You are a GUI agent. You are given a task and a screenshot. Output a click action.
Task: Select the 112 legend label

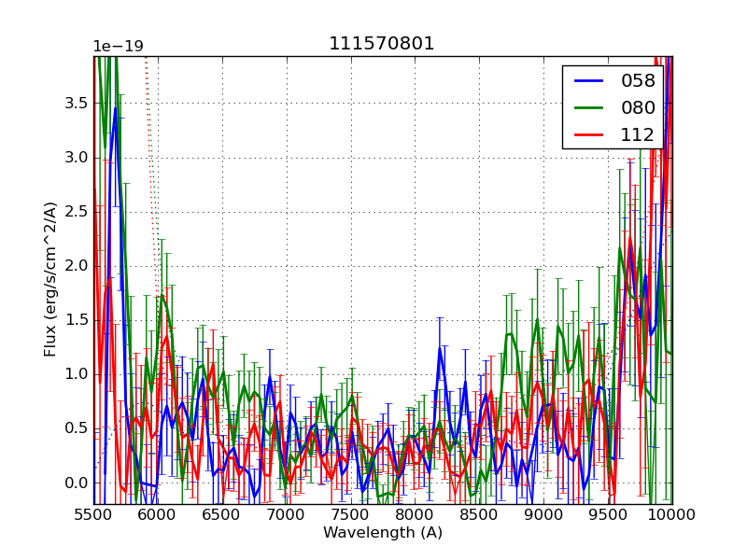pos(638,134)
